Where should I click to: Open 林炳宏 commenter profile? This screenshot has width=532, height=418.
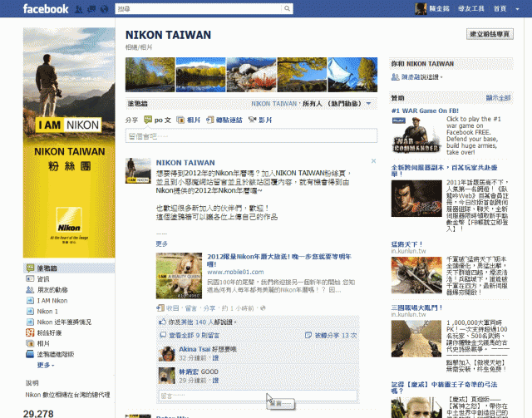(189, 371)
